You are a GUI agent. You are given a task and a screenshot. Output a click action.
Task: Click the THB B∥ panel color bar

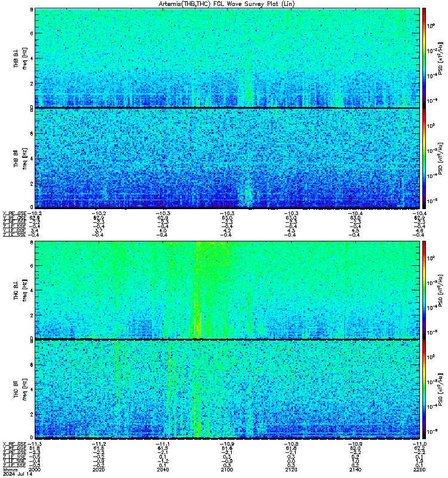[x=424, y=158]
